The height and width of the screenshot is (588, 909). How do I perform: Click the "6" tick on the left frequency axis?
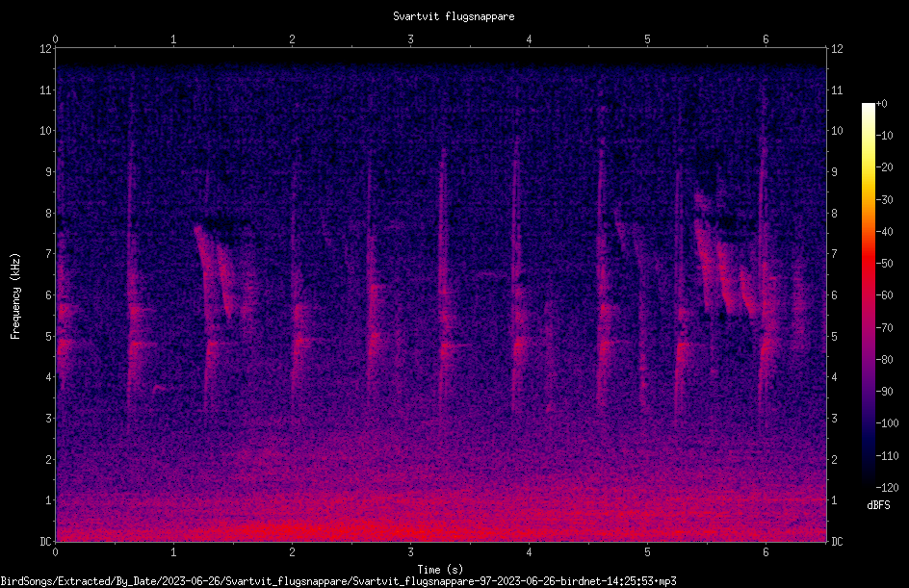tap(48, 294)
